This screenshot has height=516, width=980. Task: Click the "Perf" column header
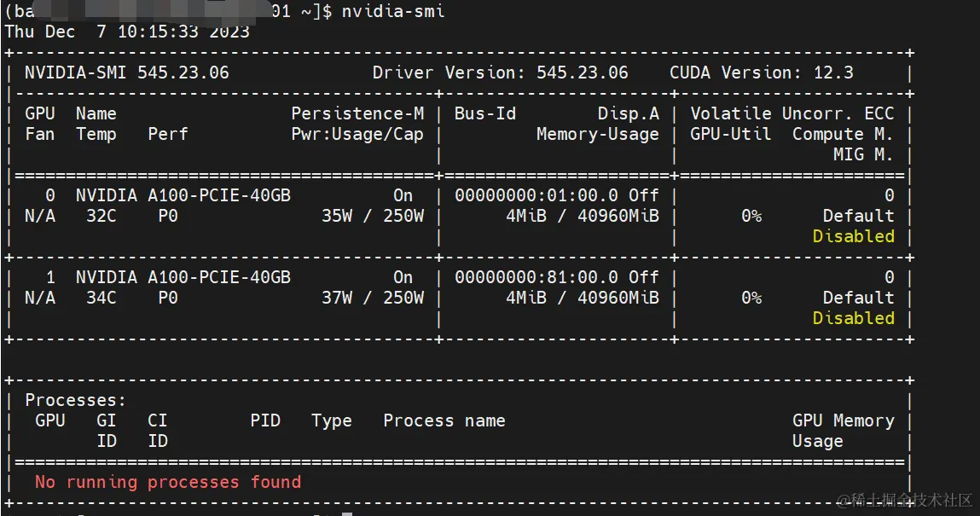tap(167, 134)
